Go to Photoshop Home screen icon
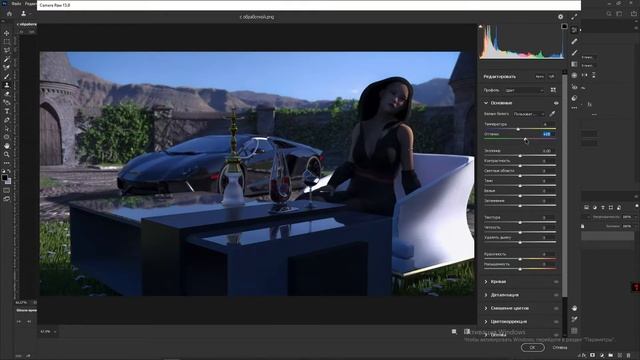The image size is (640, 360). click(9, 13)
